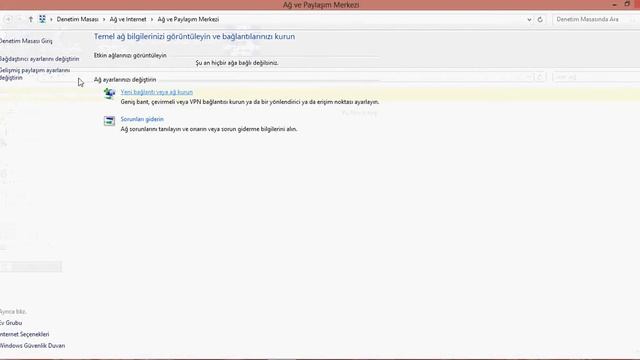Open 'Windows Güvenlik Duvarı' link
The height and width of the screenshot is (360, 640).
point(32,346)
